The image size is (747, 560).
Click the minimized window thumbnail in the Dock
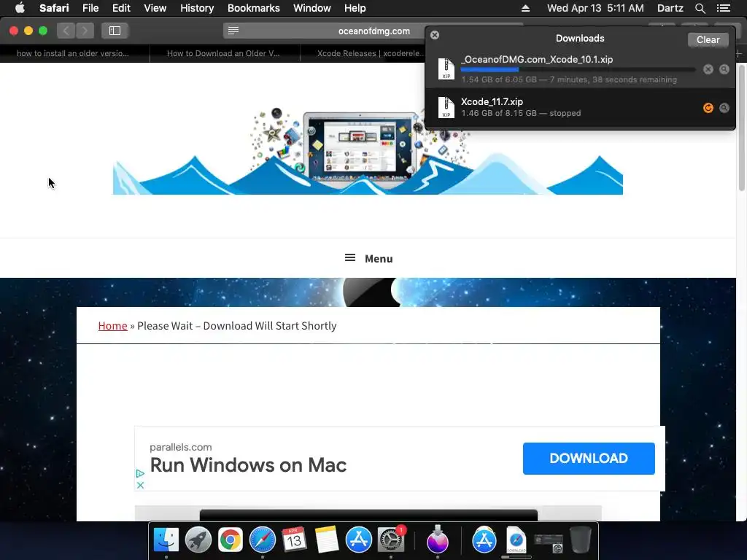[x=549, y=542]
